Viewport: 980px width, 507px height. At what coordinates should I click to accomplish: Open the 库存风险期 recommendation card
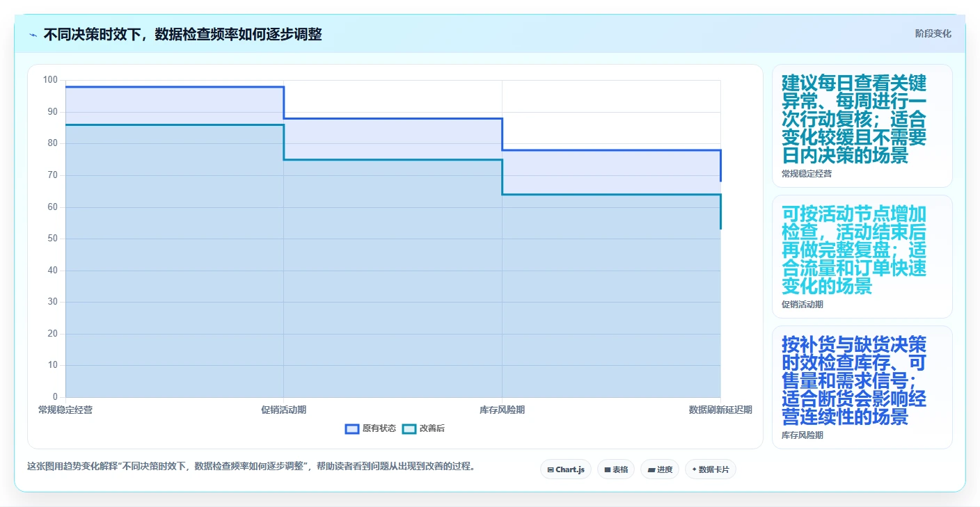pyautogui.click(x=862, y=387)
